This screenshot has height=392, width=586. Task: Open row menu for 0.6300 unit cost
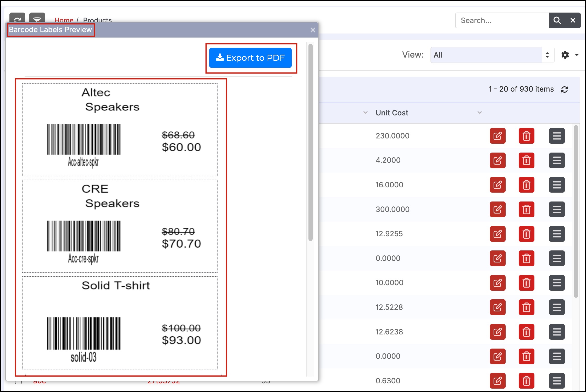557,380
